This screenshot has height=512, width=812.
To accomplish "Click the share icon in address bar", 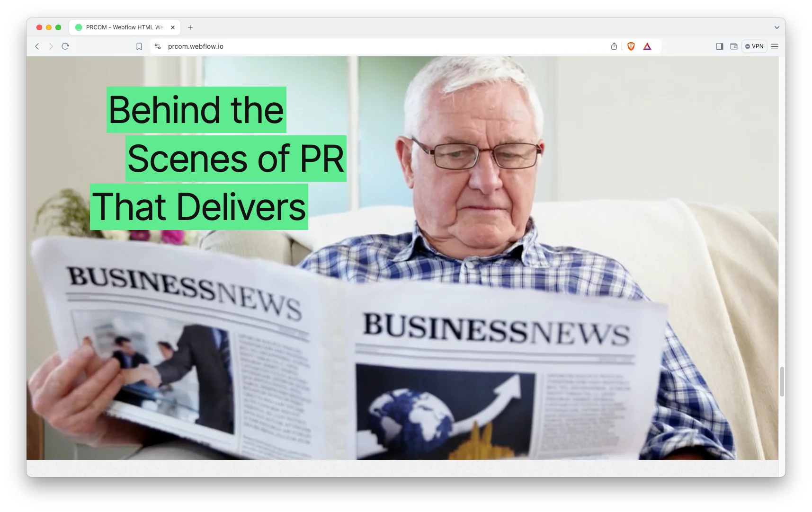I will click(x=614, y=46).
